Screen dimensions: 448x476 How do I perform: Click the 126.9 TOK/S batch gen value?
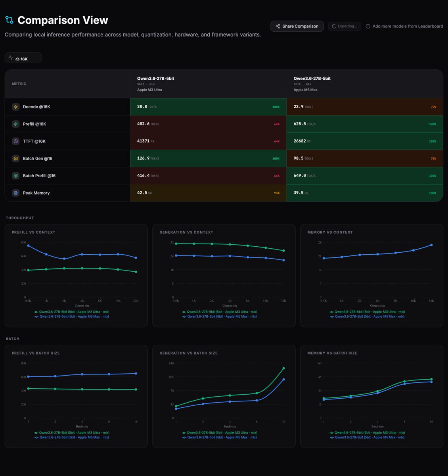click(148, 158)
